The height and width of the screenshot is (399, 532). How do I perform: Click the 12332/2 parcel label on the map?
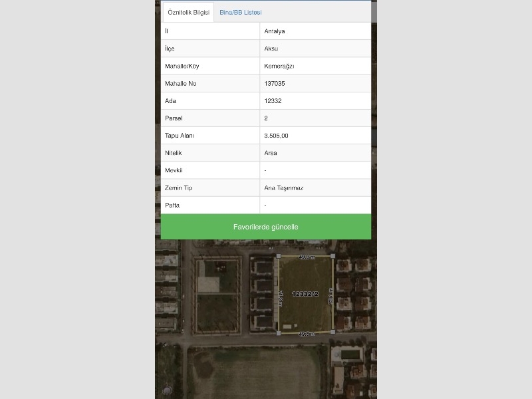click(x=305, y=293)
